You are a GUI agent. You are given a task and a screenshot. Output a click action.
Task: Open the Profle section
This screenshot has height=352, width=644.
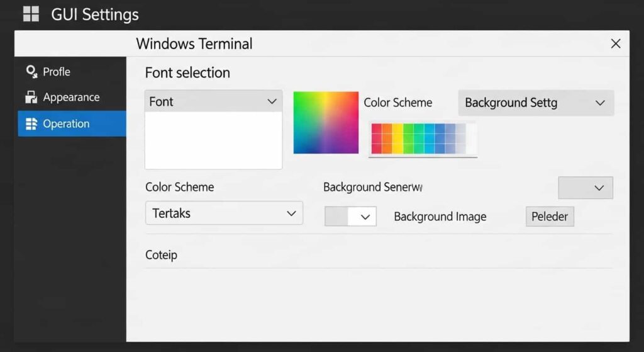pos(72,72)
